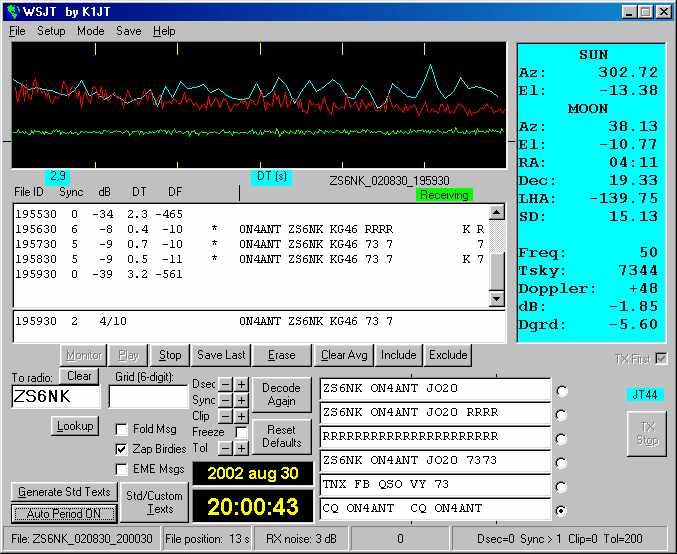
Task: Click the Save Last button
Action: pyautogui.click(x=221, y=355)
